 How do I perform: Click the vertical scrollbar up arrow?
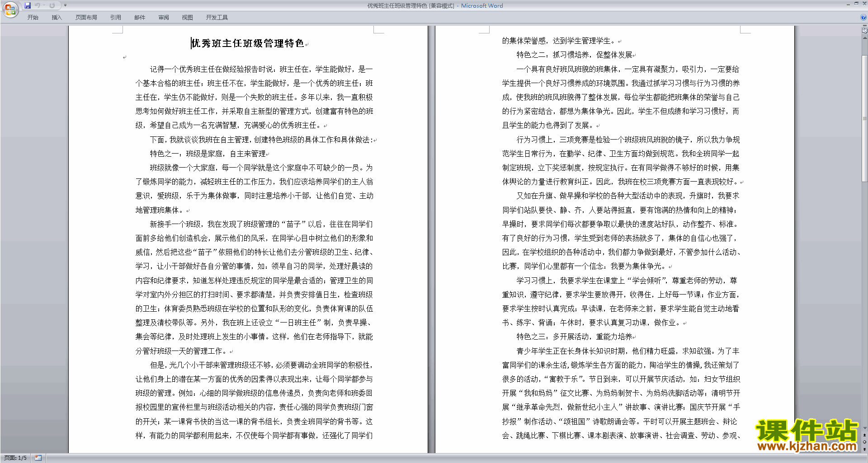(864, 38)
